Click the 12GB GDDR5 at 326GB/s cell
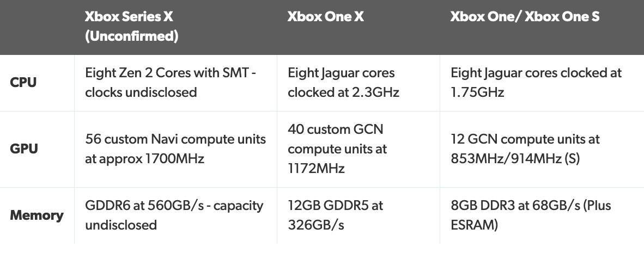Screen dimensions: 644x272 point(358,215)
